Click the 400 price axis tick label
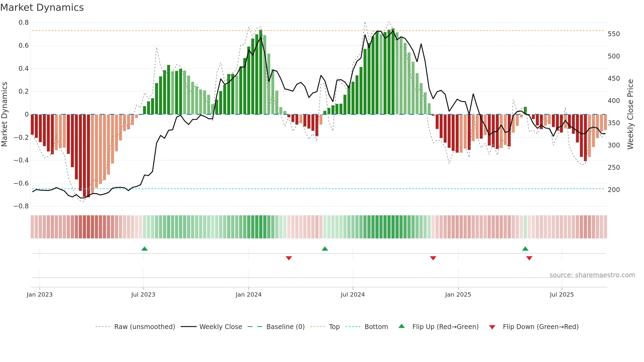Image resolution: width=644 pixels, height=362 pixels. point(614,101)
